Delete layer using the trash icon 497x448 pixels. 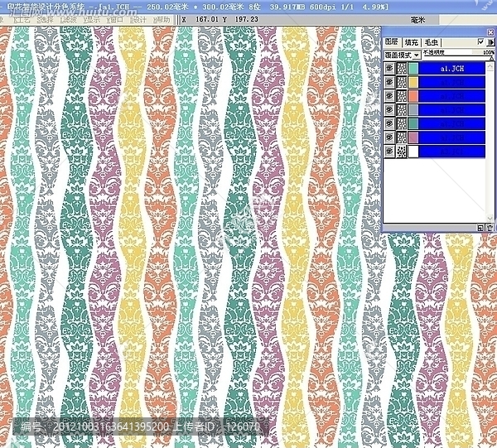490,228
